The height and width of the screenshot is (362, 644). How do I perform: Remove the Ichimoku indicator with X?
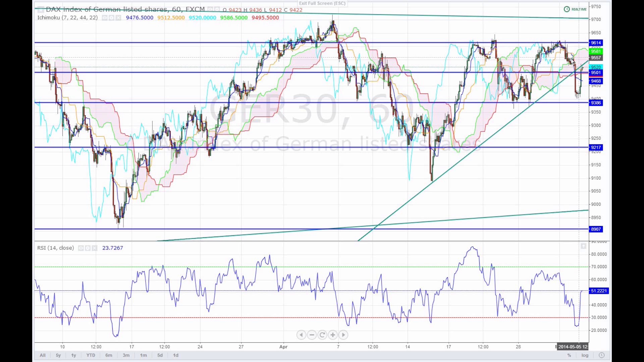click(x=118, y=18)
